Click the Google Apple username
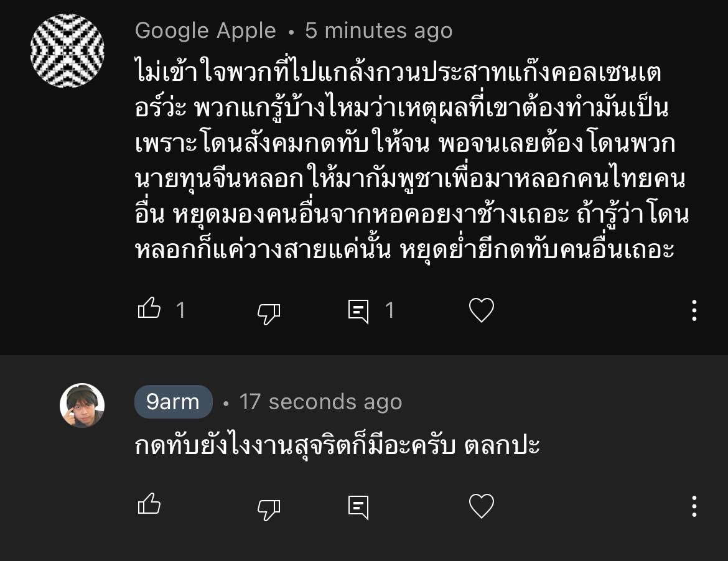728x561 pixels. click(205, 30)
